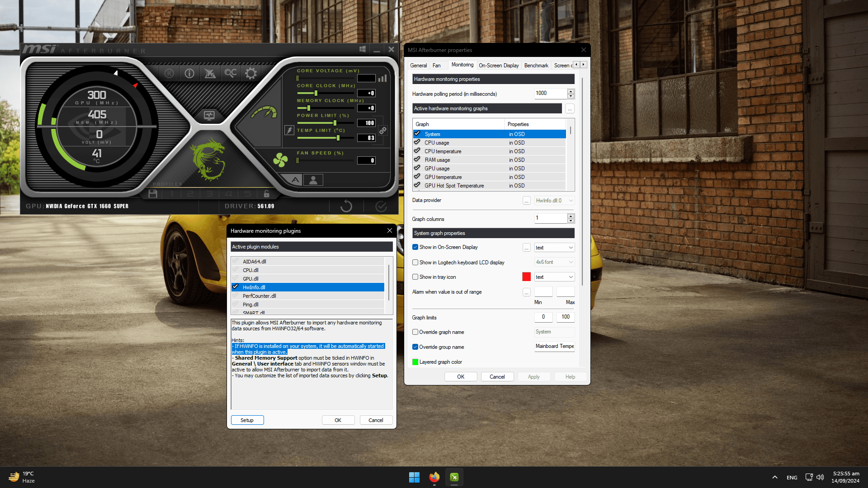Select profile slot 5
The width and height of the screenshot is (868, 488).
click(x=247, y=194)
